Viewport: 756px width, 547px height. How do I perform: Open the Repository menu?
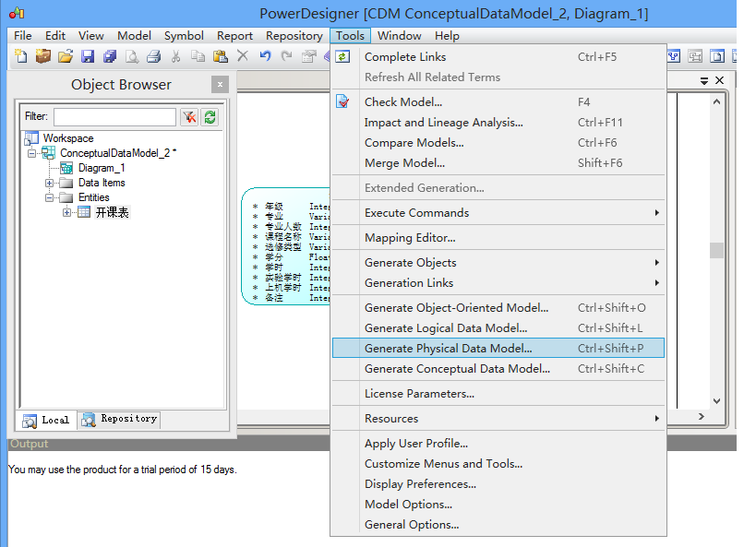click(294, 36)
